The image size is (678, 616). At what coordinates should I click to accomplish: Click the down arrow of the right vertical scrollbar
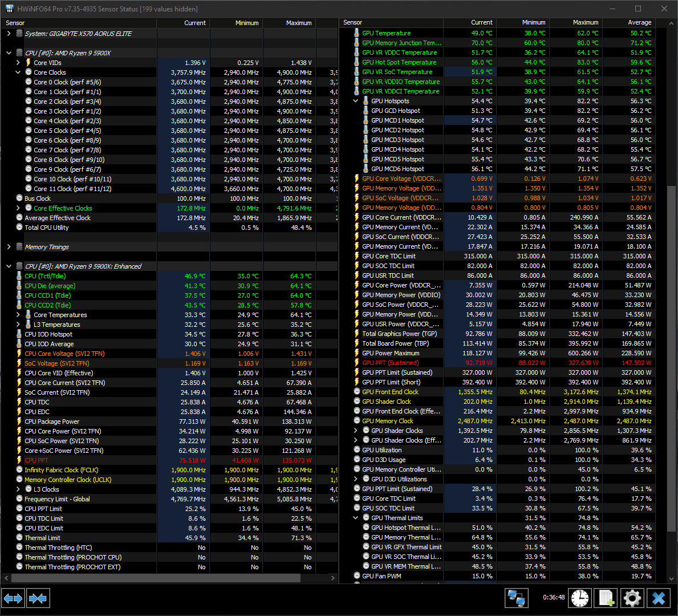pyautogui.click(x=671, y=578)
